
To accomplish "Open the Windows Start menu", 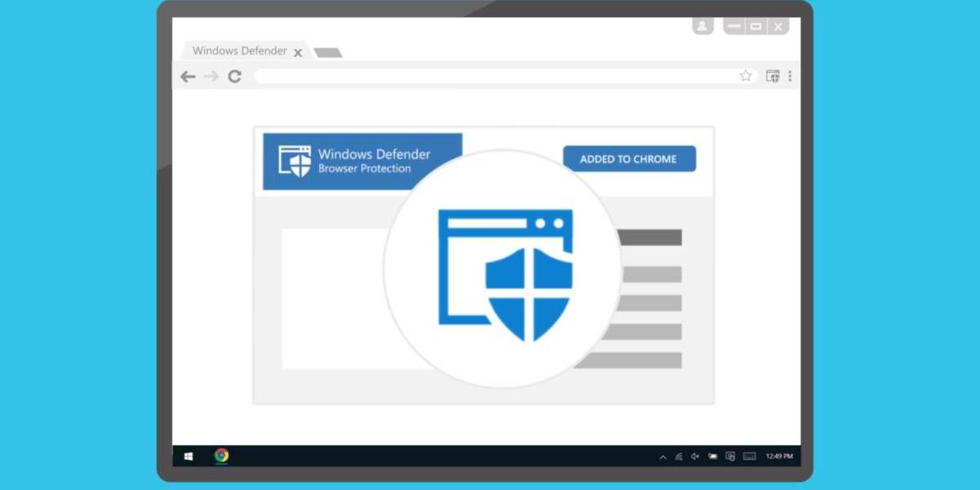I will [x=189, y=457].
